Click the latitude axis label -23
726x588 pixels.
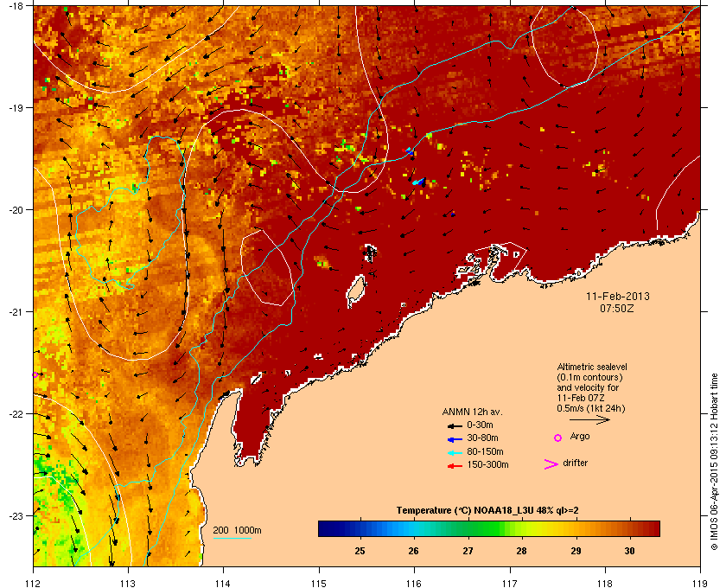click(16, 515)
